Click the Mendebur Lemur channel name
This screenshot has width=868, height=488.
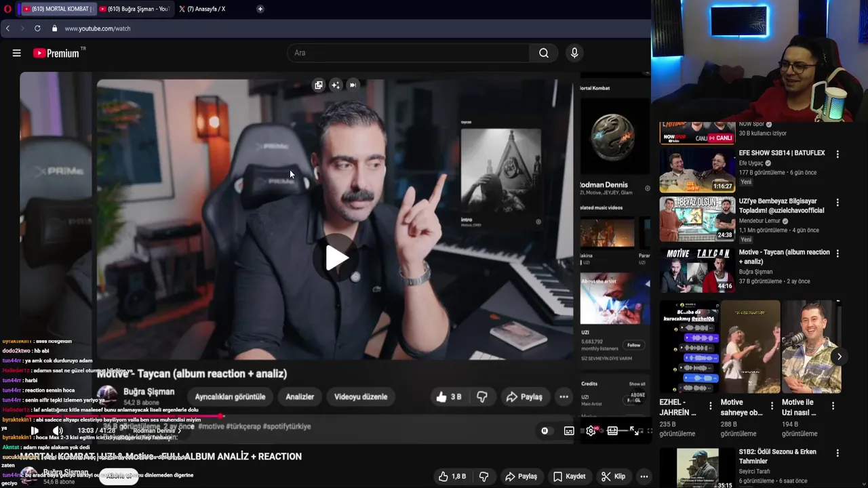coord(759,221)
